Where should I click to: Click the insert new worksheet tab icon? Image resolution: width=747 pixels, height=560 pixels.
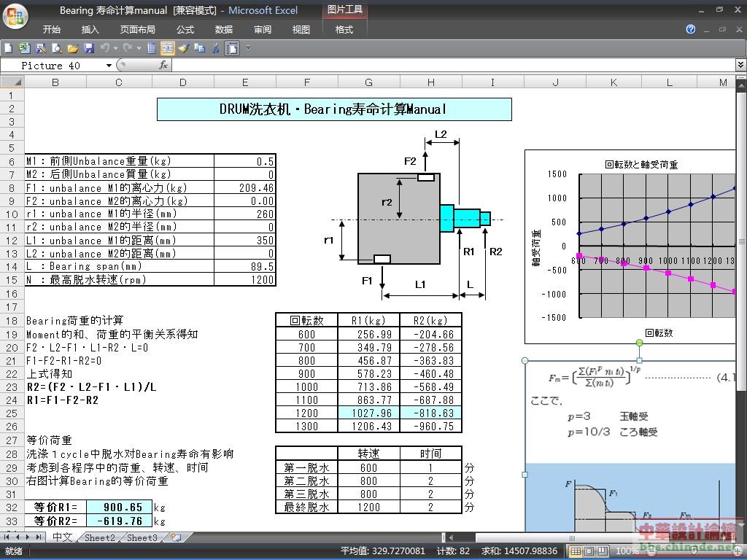(177, 537)
